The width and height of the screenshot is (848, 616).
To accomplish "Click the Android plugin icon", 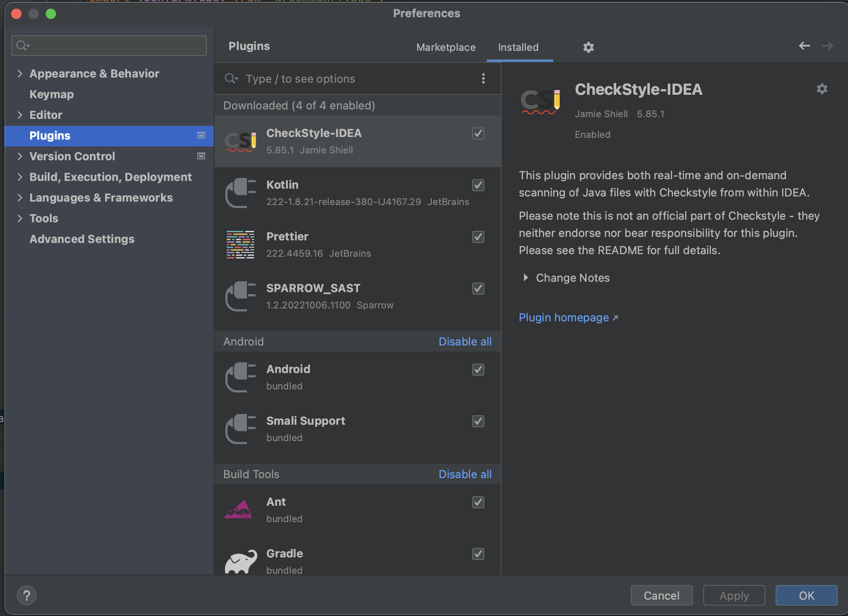I will click(x=240, y=377).
